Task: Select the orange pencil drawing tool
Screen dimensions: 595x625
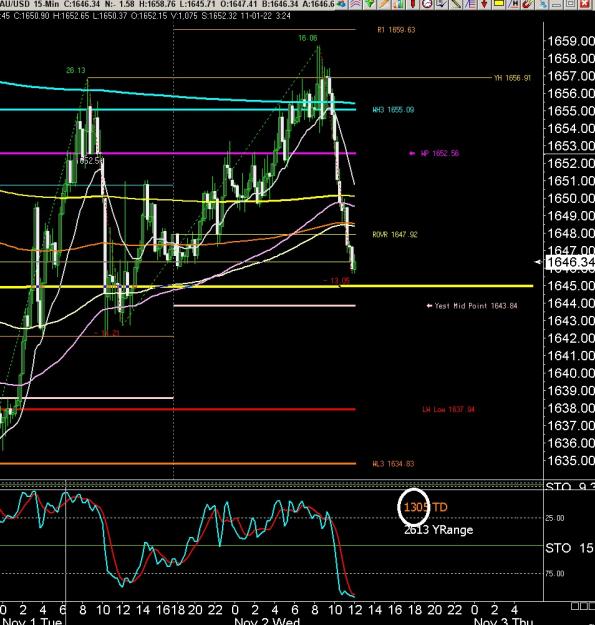Action: tap(384, 4)
